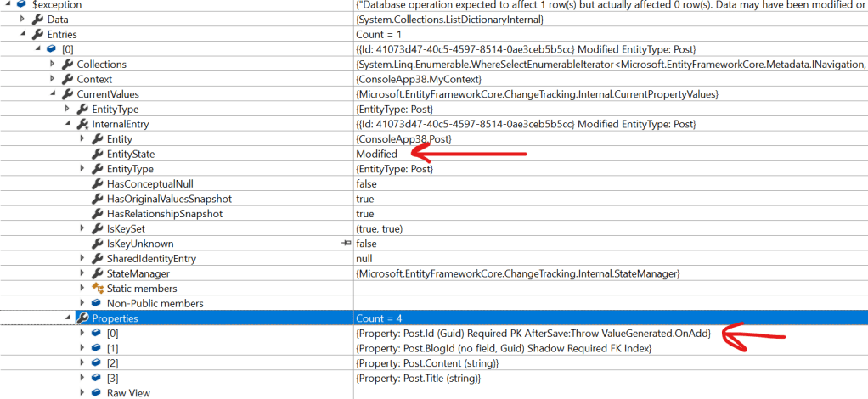Viewport: 868px width, 399px height.
Task: Expand the Collections node
Action: tap(53, 65)
